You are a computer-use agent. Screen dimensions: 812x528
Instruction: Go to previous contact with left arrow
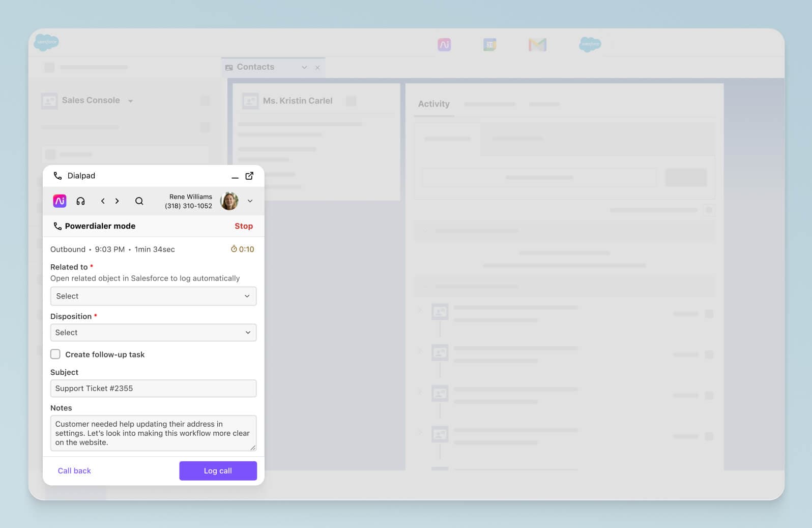tap(103, 201)
